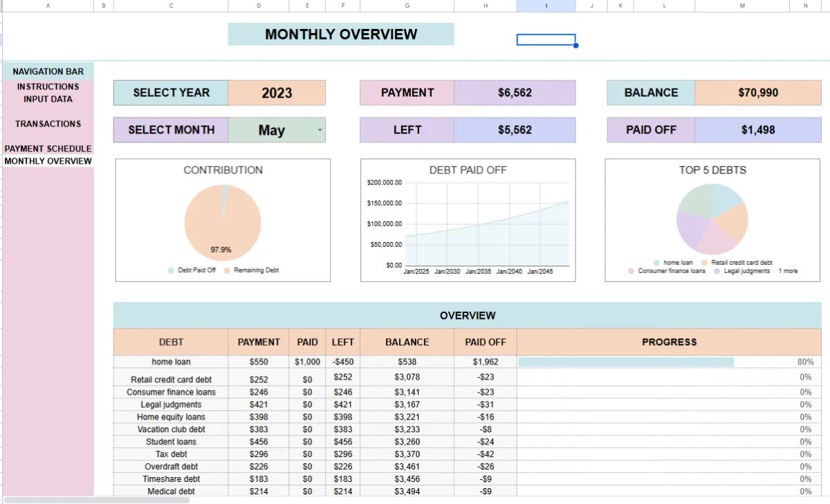Select the BALANCE value $70,990 cell
Image resolution: width=830 pixels, height=504 pixels.
(758, 93)
